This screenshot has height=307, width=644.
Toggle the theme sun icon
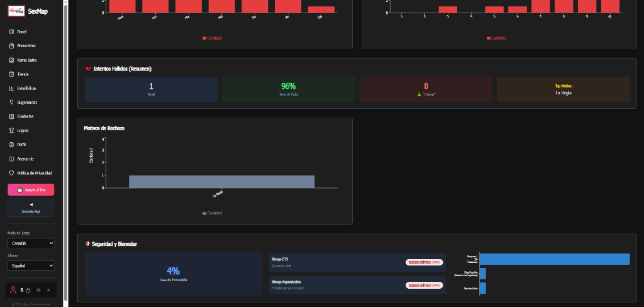point(38,290)
